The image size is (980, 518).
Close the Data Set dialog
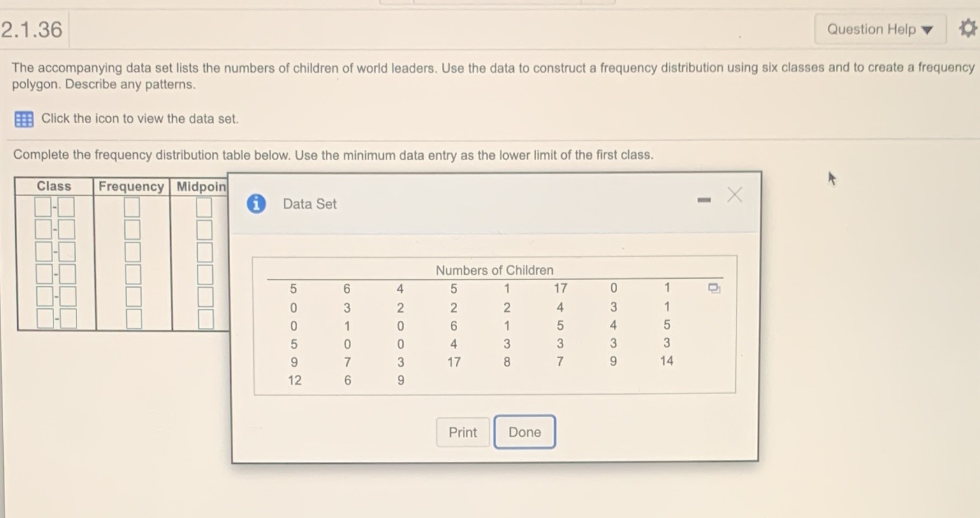735,196
